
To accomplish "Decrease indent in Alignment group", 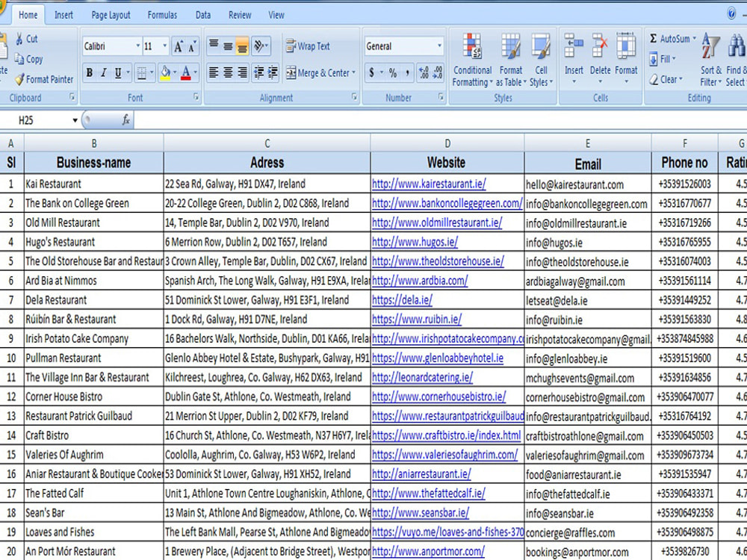I will [x=258, y=72].
